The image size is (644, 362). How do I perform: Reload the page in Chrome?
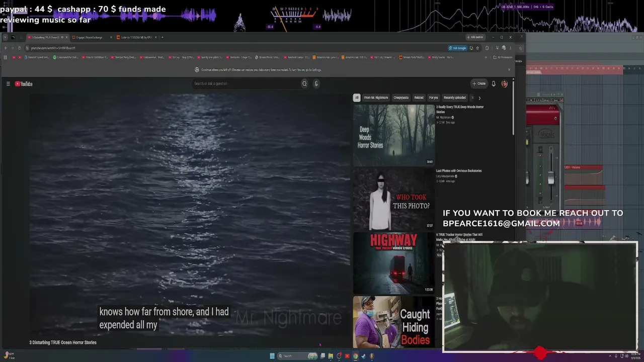click(19, 48)
